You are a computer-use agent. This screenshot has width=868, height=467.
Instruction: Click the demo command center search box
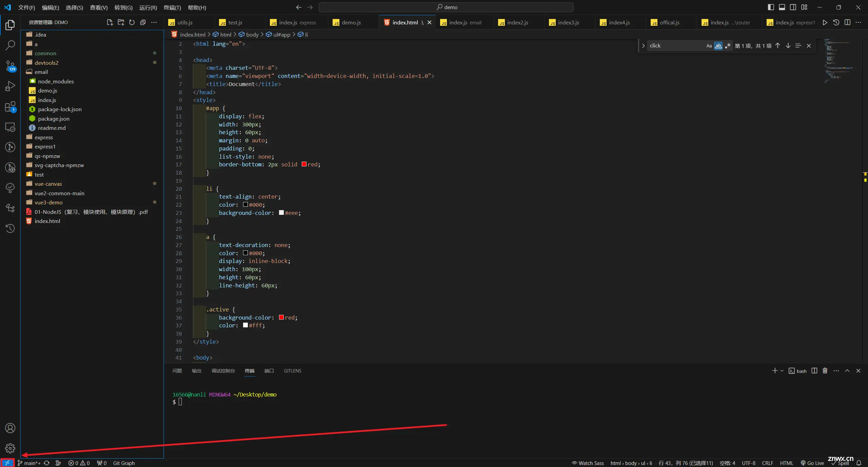(446, 7)
